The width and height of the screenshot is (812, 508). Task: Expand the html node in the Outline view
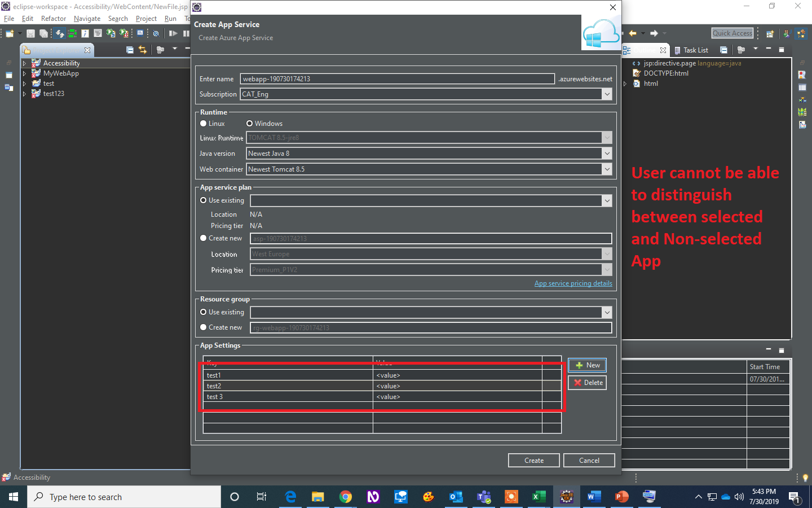(625, 83)
